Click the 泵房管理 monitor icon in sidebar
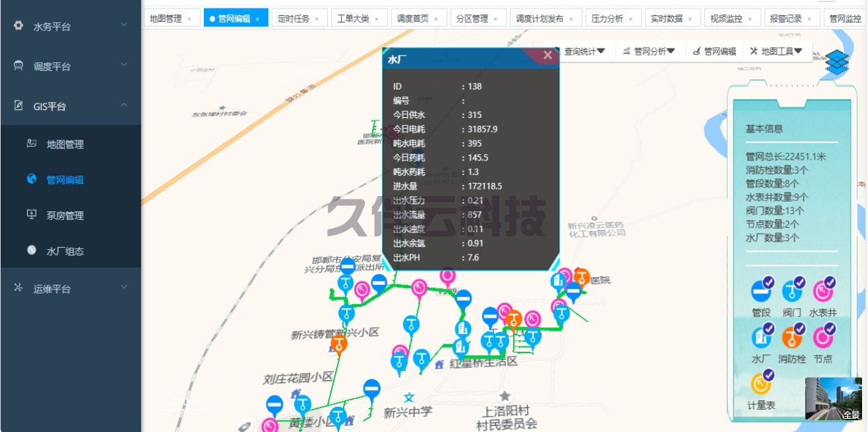 (31, 215)
